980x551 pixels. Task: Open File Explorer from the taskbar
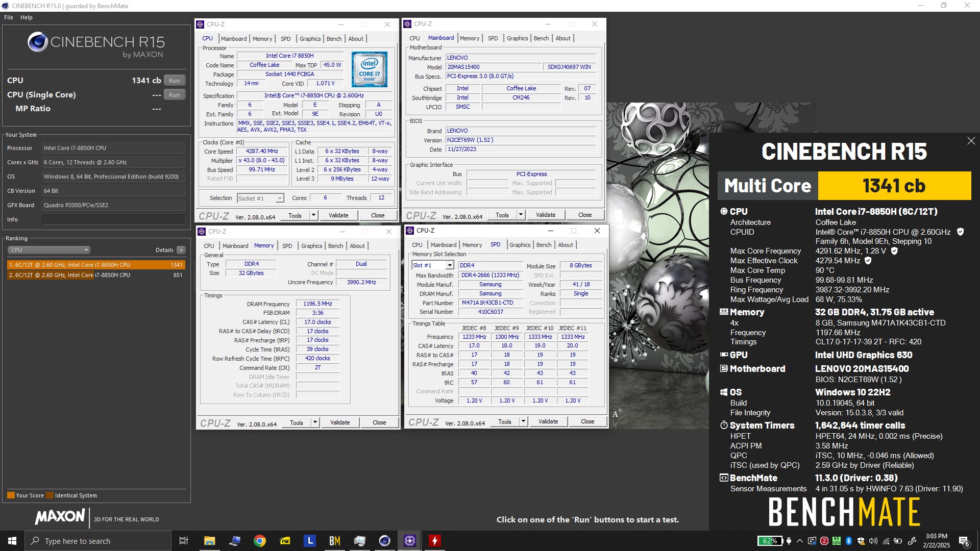210,541
